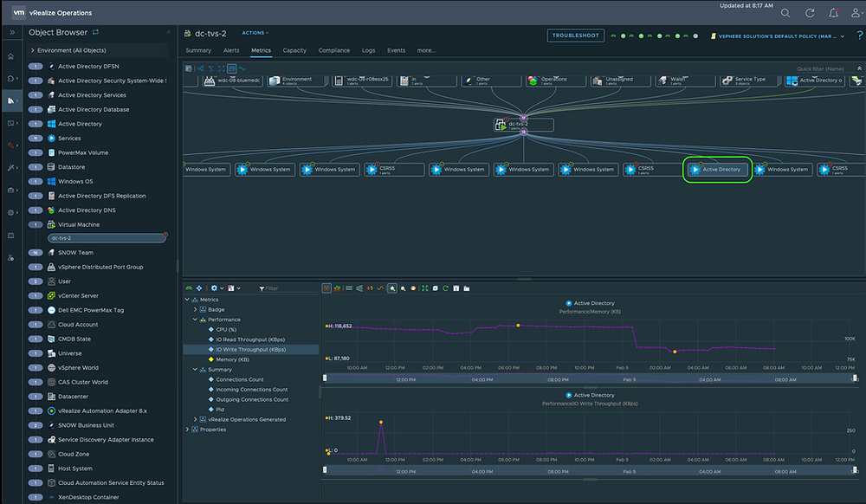Click the blue cross icon above metrics tree
Screen dimensions: 866x504
199,288
